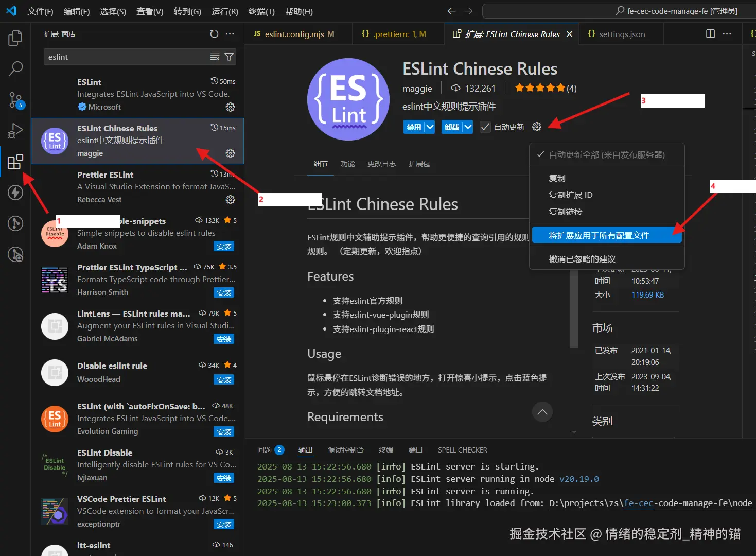This screenshot has height=556, width=756.
Task: Switch to the 调试控制台 debug console tab
Action: [x=346, y=450]
